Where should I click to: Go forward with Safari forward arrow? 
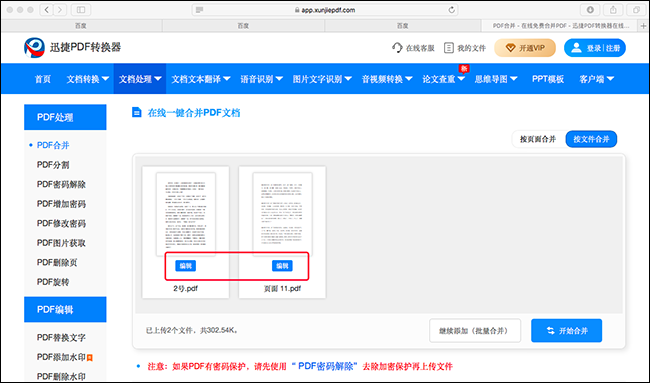click(60, 10)
